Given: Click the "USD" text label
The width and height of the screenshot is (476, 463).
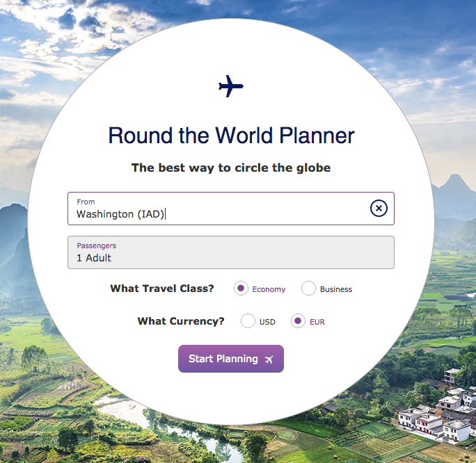Looking at the screenshot, I should click(x=267, y=322).
